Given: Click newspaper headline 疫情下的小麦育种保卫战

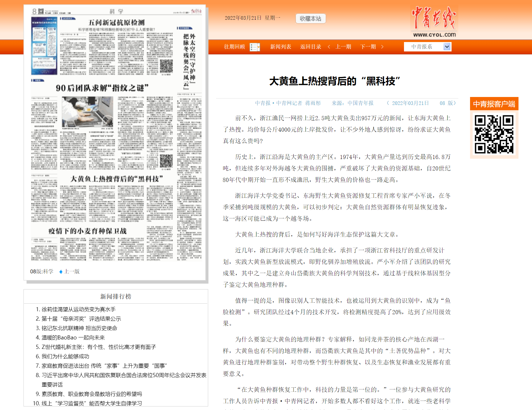Looking at the screenshot, I should (87, 231).
